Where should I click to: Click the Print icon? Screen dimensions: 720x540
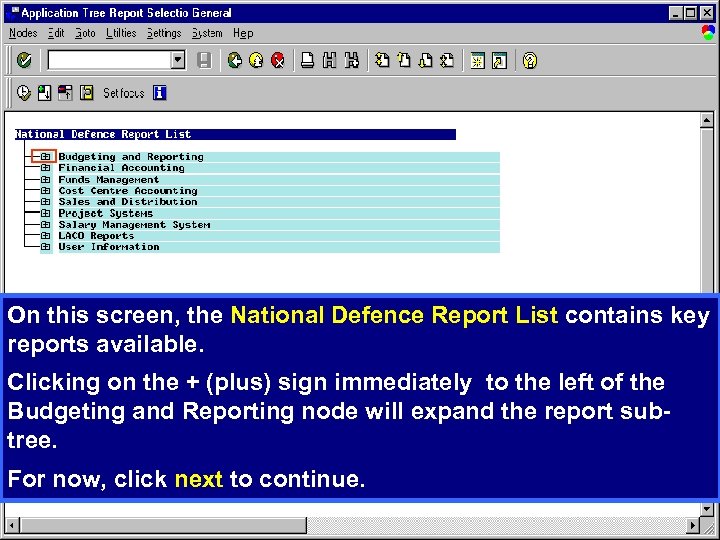[307, 60]
